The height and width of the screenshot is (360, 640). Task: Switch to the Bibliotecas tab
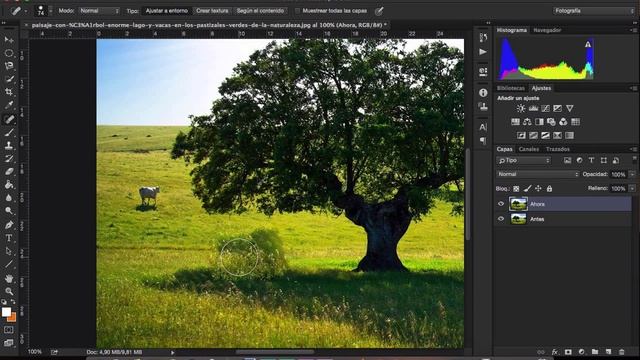(511, 88)
